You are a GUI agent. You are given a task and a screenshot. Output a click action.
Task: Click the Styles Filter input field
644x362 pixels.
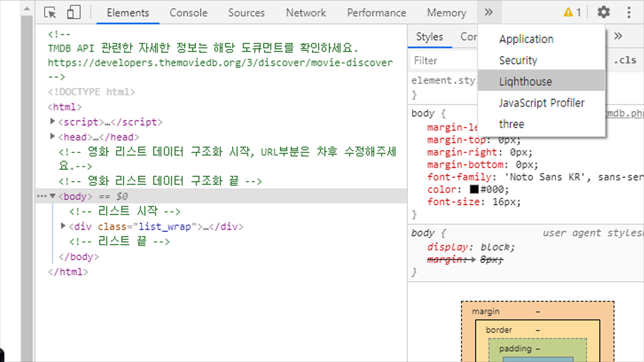(x=444, y=60)
